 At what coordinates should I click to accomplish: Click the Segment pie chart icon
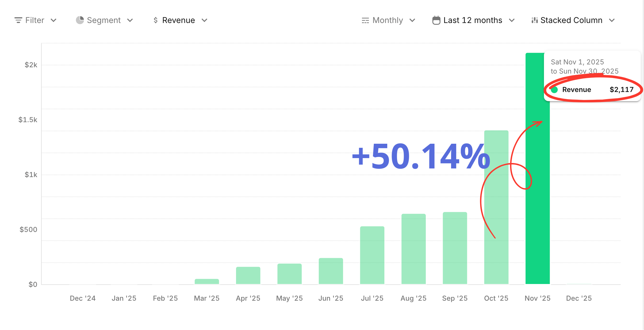(x=80, y=20)
